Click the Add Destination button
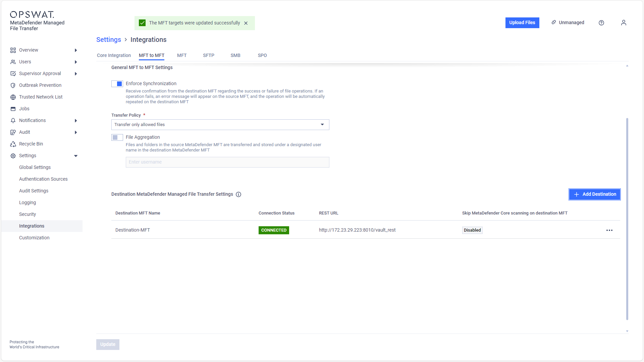The height and width of the screenshot is (362, 644). (x=595, y=194)
